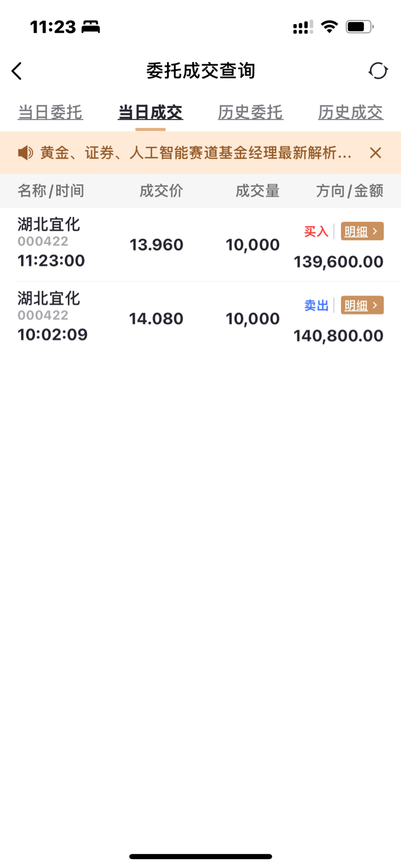Image resolution: width=401 pixels, height=868 pixels.
Task: Select the 当日成交 tab
Action: click(x=150, y=112)
